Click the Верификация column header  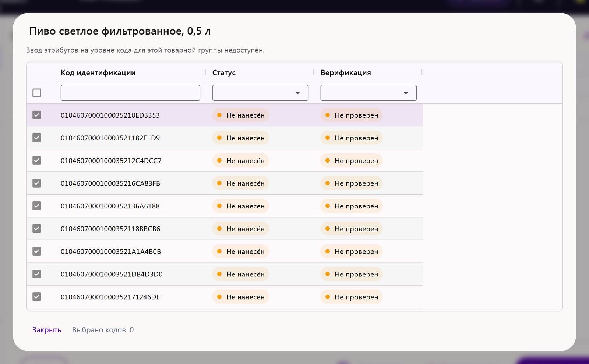click(346, 72)
